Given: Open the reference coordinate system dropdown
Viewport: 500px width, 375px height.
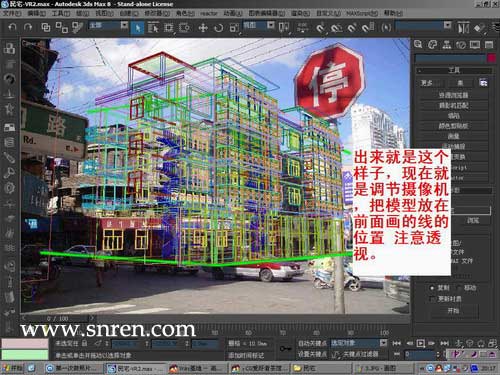Looking at the screenshot, I should [259, 25].
